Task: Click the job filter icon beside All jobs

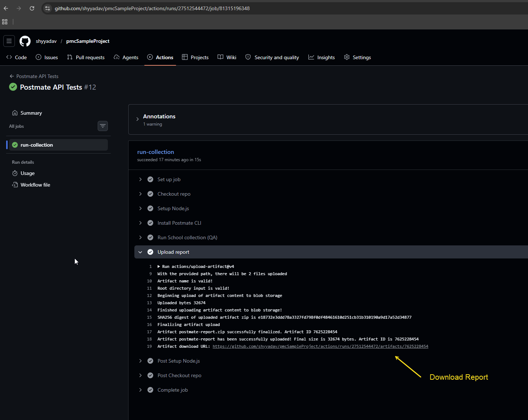Action: coord(103,126)
